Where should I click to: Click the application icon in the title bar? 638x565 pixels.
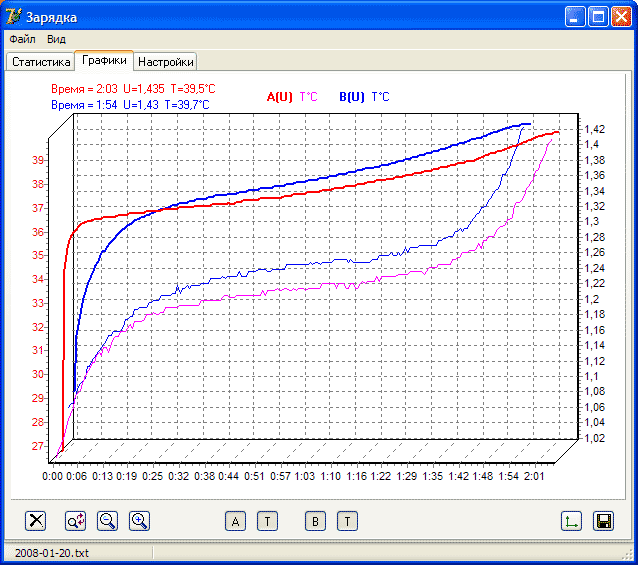(12, 17)
